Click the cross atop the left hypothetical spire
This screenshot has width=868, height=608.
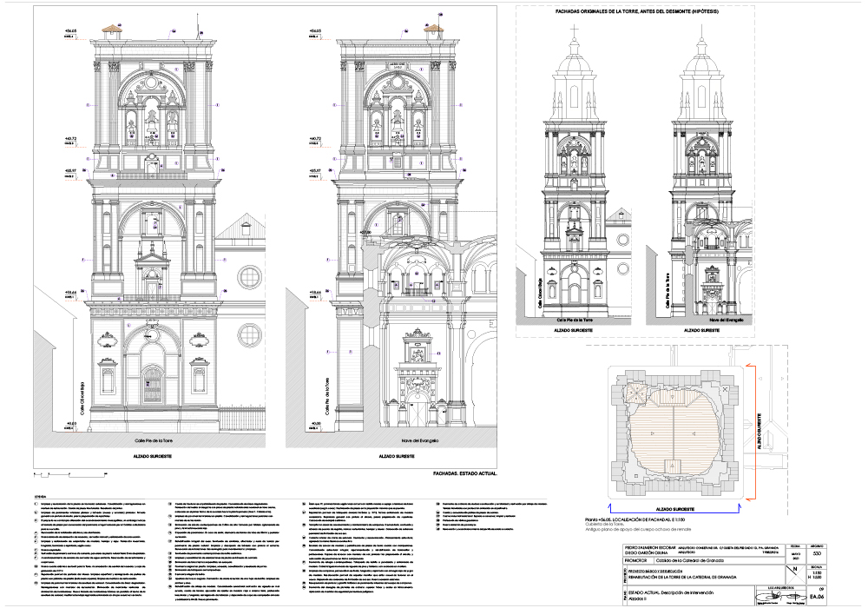[x=575, y=30]
